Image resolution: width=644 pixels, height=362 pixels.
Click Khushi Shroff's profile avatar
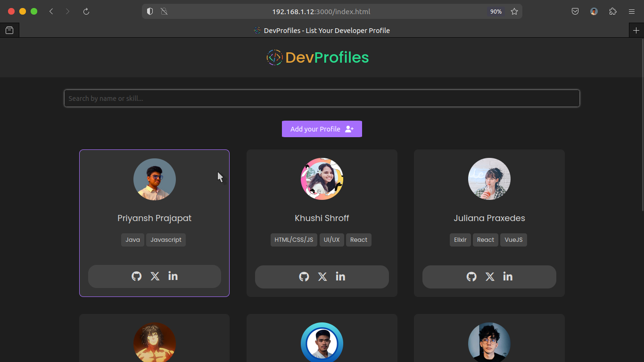click(x=322, y=179)
